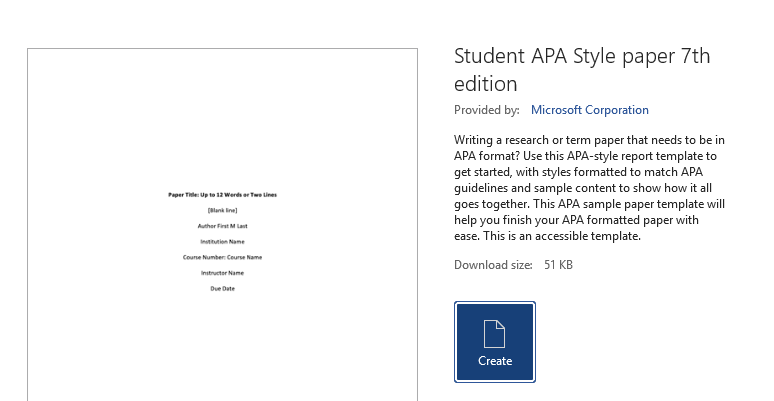Click 'Due Date' line in the preview

222,288
